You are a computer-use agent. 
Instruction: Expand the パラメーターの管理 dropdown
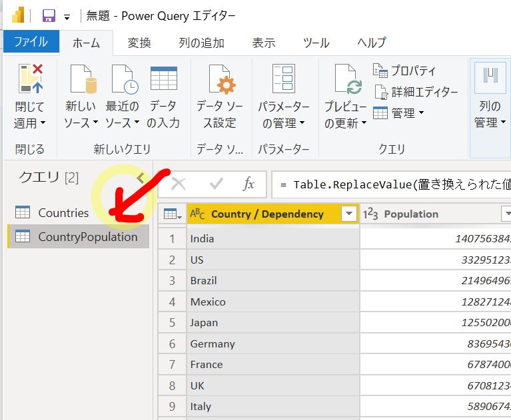(302, 122)
